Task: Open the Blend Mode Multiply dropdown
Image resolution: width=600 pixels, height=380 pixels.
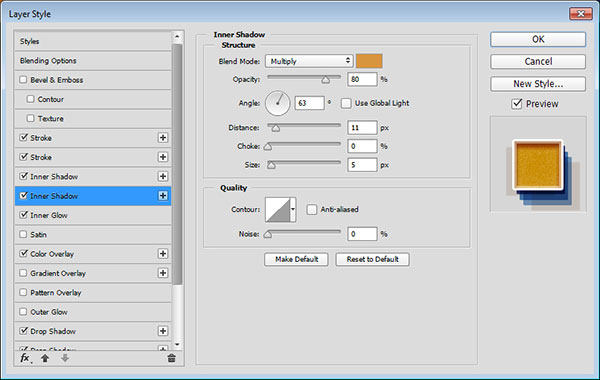Action: pyautogui.click(x=309, y=61)
